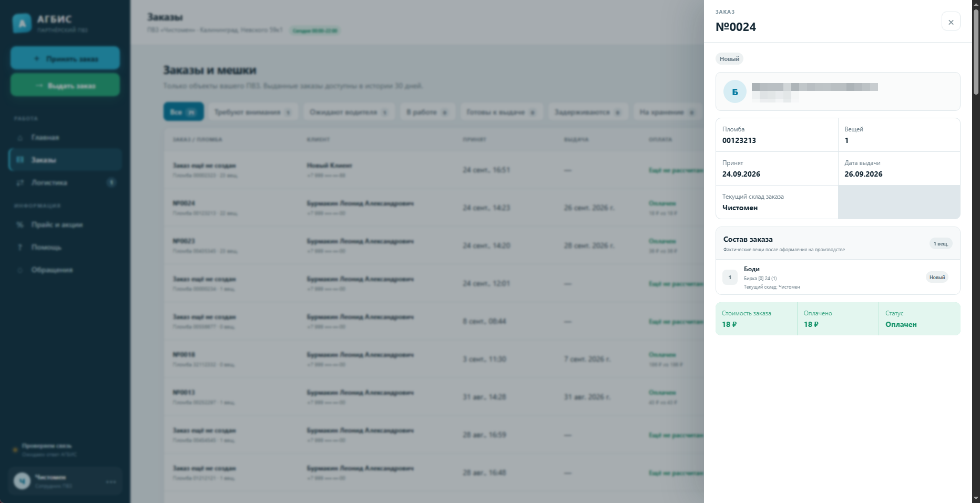The height and width of the screenshot is (503, 980).
Task: Switch to В работе tab
Action: (427, 112)
